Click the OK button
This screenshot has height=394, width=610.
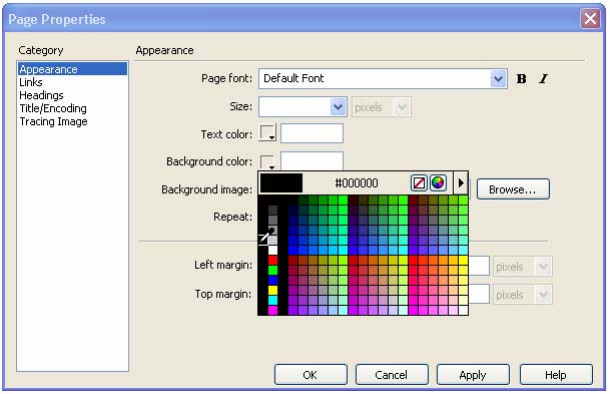tap(310, 375)
